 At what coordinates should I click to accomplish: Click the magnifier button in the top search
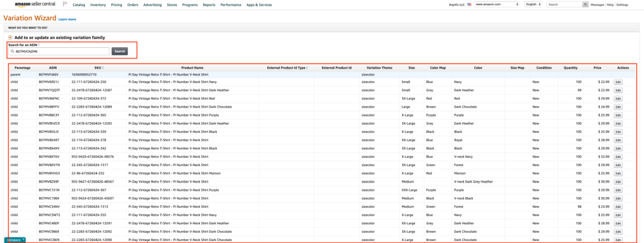click(586, 4)
